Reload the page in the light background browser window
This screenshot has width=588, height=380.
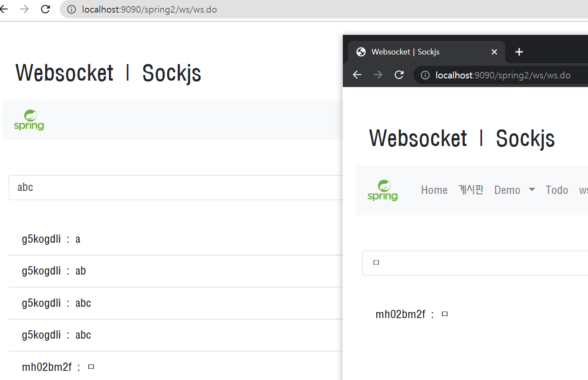(45, 9)
